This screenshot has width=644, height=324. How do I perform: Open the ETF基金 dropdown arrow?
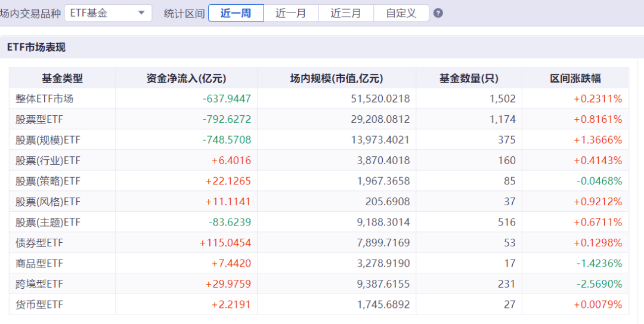(x=141, y=13)
